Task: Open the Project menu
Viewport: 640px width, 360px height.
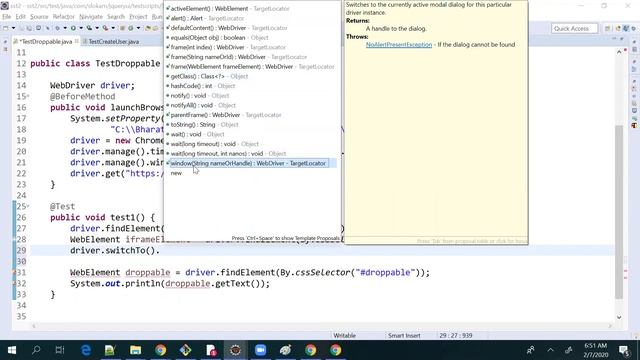Action: coord(138,17)
